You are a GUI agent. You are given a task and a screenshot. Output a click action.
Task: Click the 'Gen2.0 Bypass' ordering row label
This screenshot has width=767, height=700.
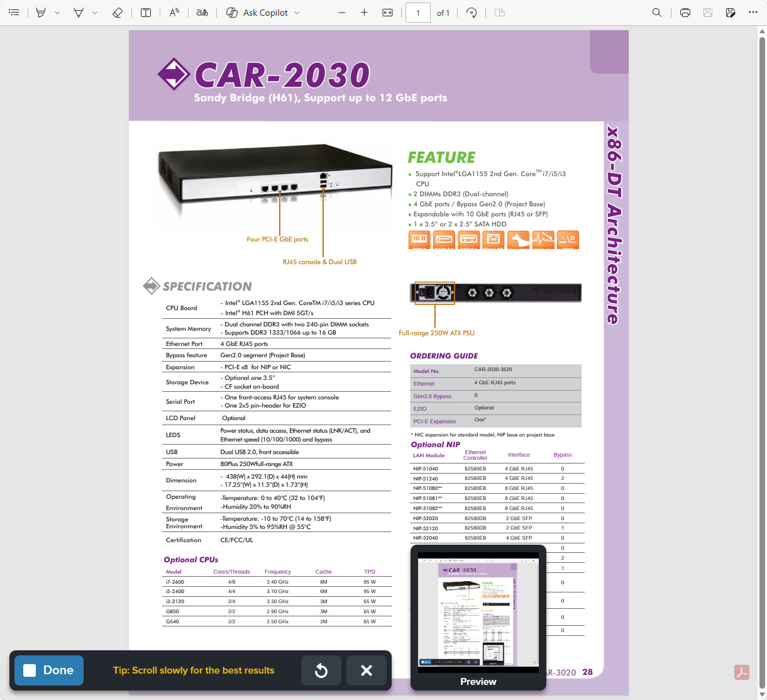pos(433,396)
